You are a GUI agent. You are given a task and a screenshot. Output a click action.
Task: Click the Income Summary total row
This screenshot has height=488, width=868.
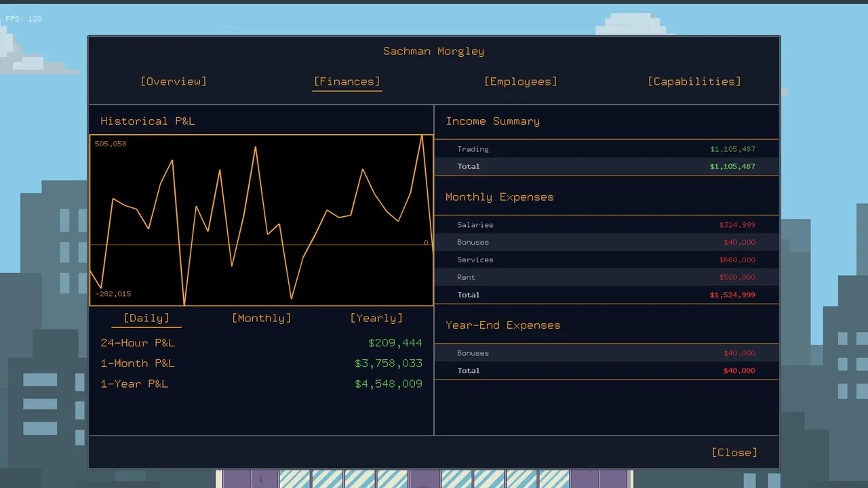[x=606, y=167]
